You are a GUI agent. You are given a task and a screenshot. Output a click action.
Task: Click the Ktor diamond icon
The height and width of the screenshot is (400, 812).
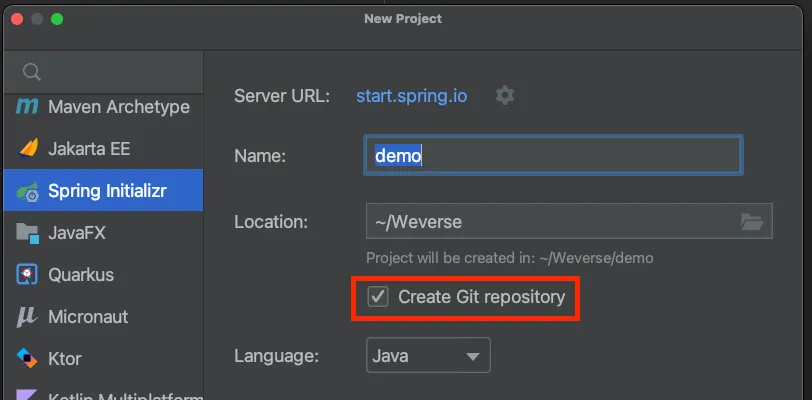pos(27,358)
